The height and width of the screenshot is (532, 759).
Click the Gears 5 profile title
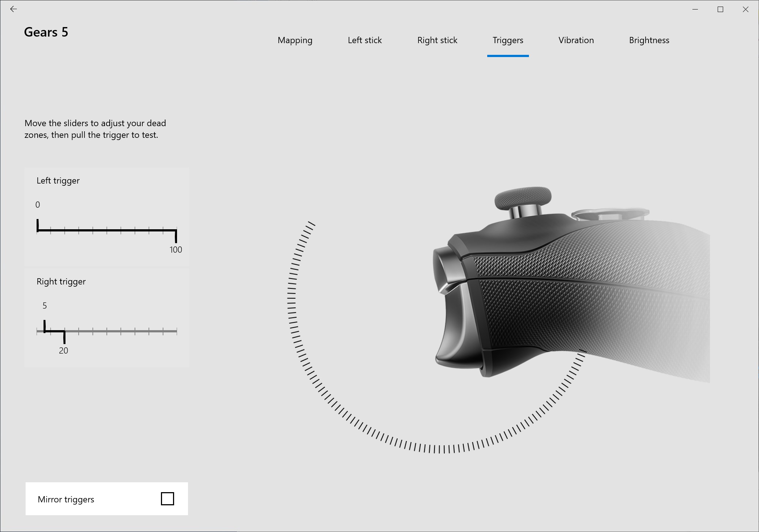46,33
